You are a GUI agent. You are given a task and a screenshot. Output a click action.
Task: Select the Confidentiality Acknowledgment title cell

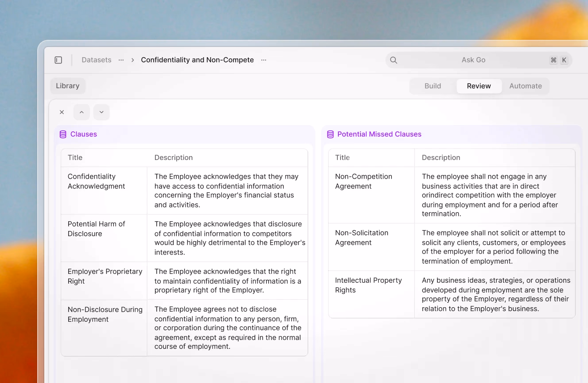coord(104,191)
